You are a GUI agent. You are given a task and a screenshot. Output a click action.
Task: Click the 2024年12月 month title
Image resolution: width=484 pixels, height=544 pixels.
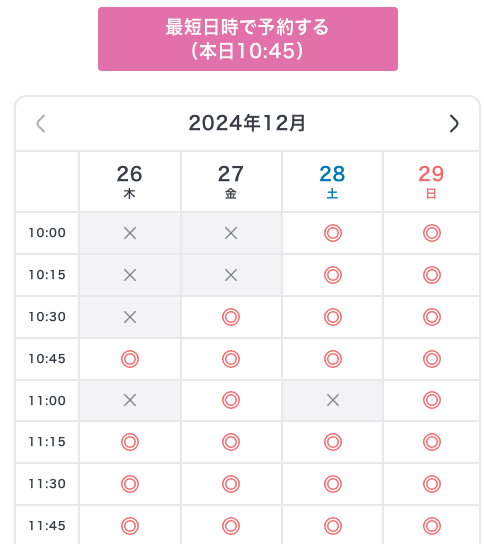pos(247,123)
